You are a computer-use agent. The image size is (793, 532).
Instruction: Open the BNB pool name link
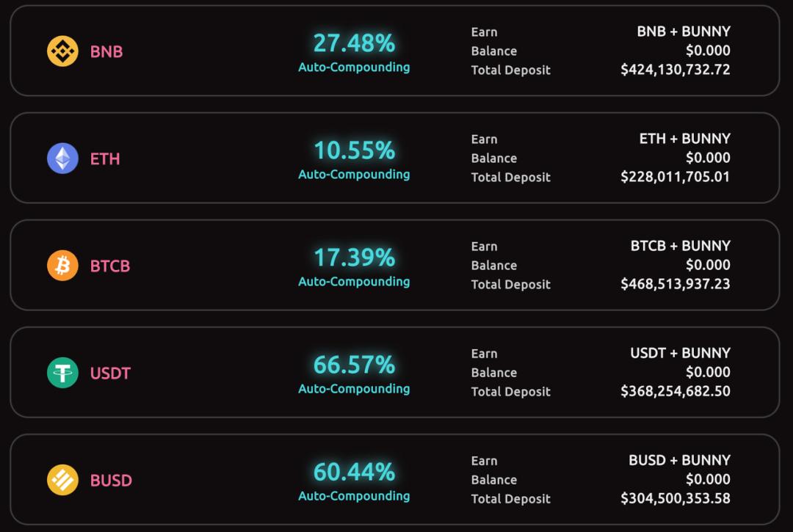[106, 52]
